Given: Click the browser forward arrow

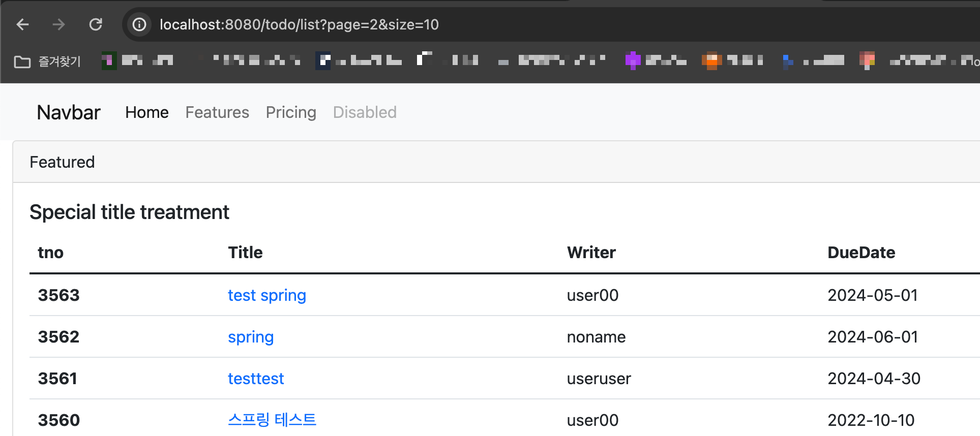Looking at the screenshot, I should click(x=59, y=24).
